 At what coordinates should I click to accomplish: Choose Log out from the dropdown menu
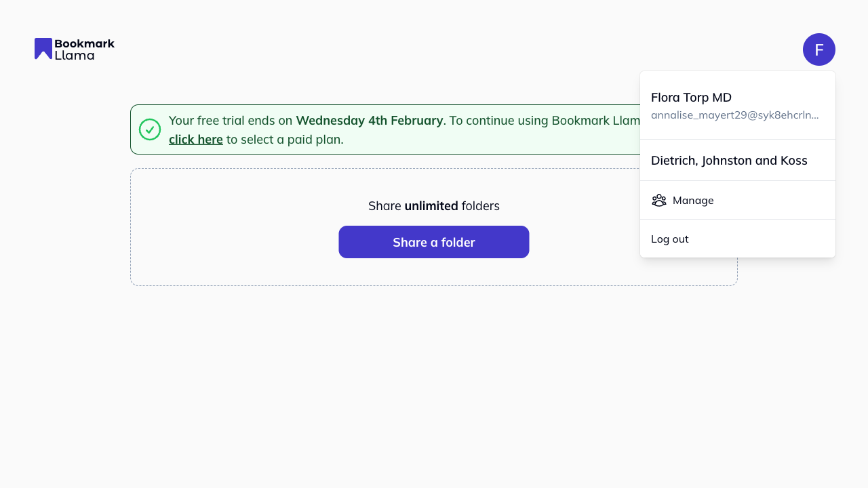pos(669,239)
